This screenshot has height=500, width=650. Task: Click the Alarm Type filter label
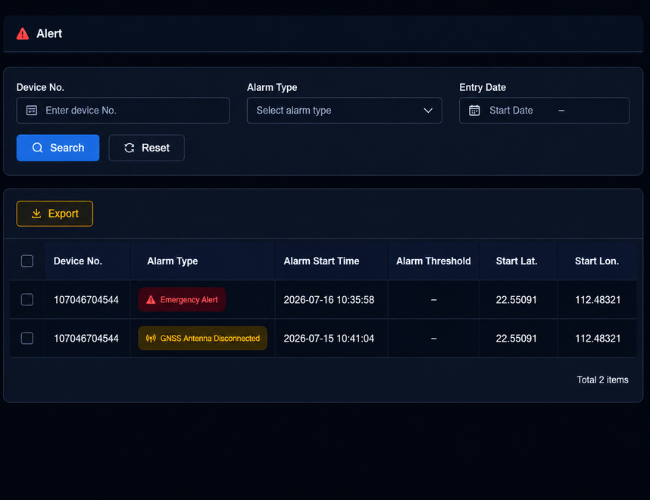[x=272, y=87]
